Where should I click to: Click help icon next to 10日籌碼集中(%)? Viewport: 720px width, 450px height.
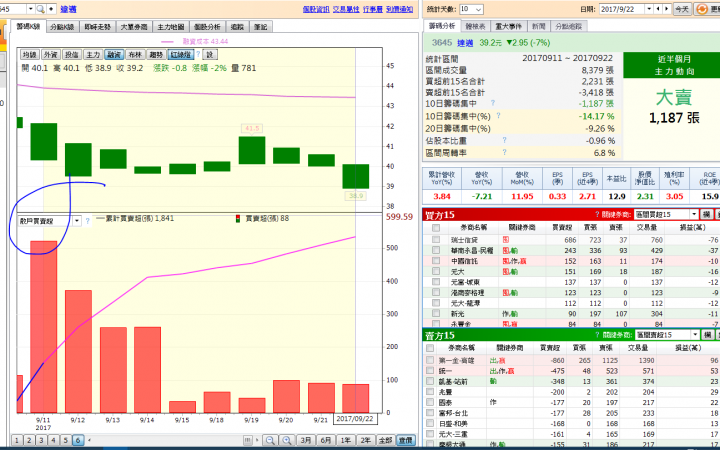pyautogui.click(x=498, y=116)
